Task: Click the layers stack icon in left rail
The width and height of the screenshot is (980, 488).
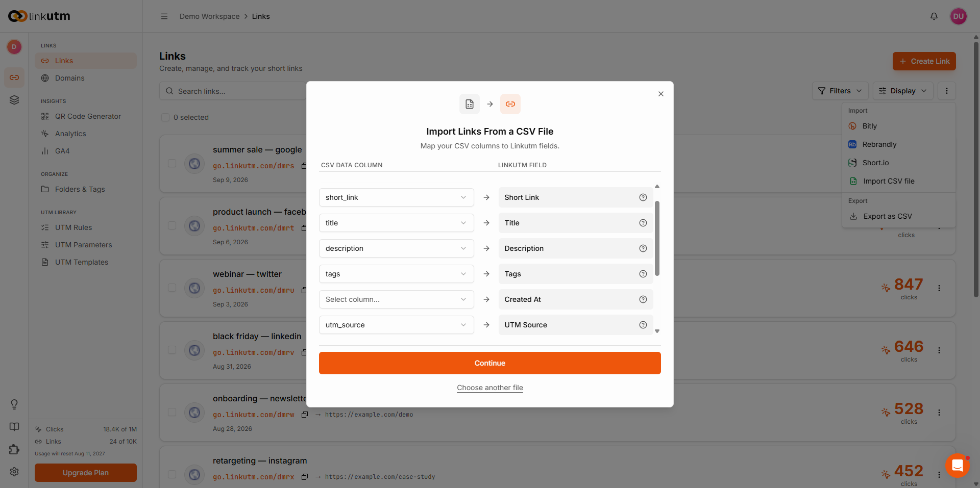Action: 14,100
